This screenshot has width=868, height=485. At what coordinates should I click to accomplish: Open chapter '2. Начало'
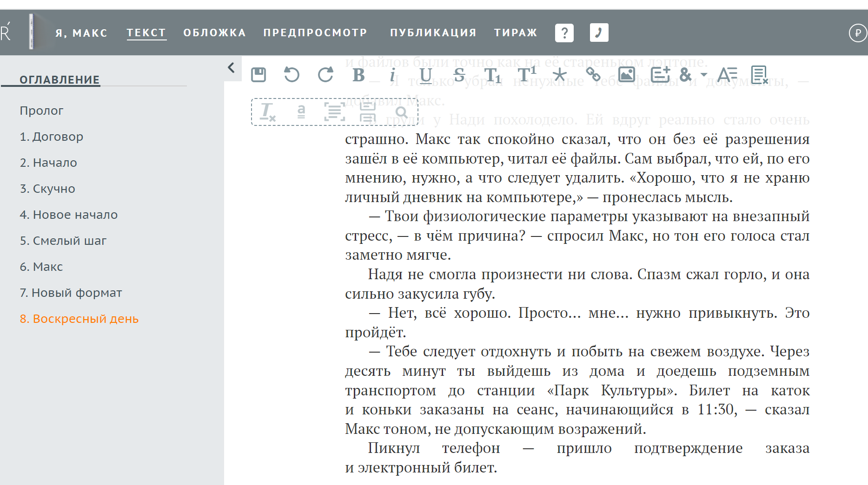click(x=48, y=163)
